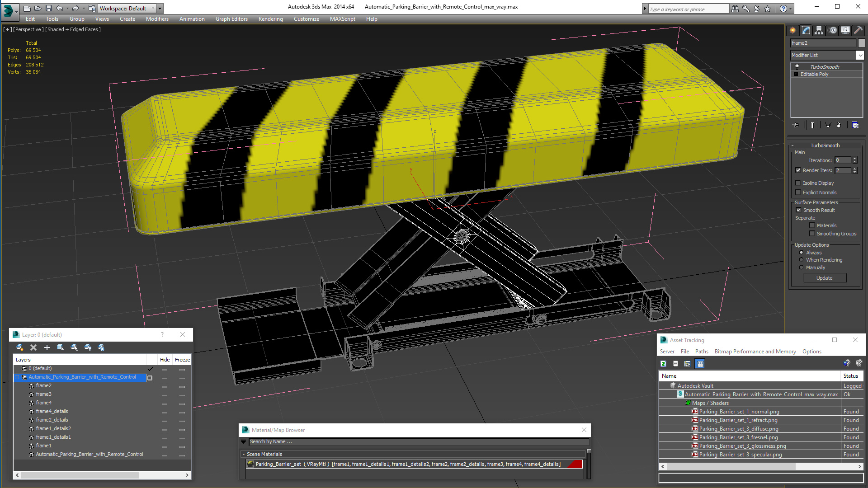Click the Shaded + Edged Faces viewport label
This screenshot has height=488, width=868.
tap(73, 29)
